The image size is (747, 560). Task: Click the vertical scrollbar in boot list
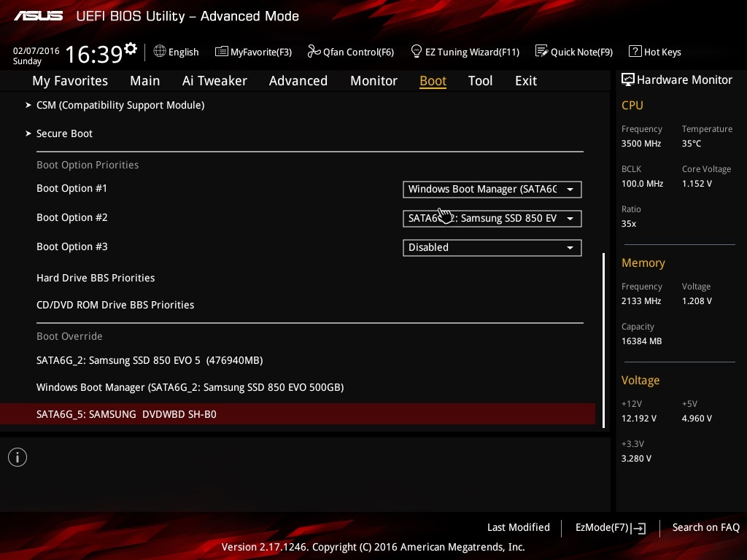click(603, 340)
